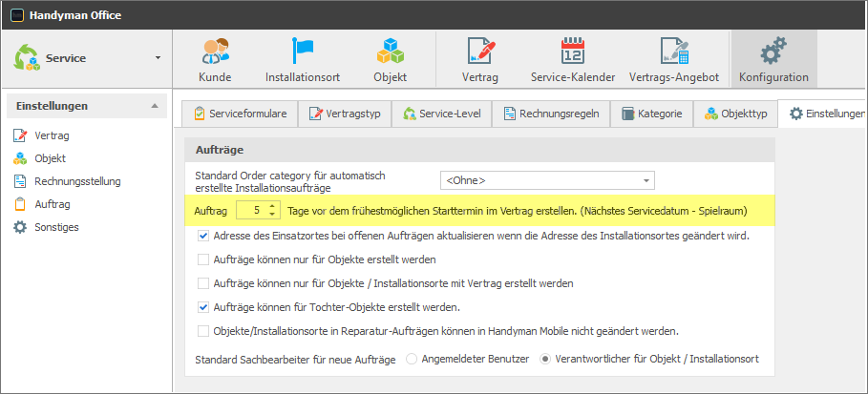Select Verantwortlicher für Objekt / Installationsort radio
868x394 pixels.
(545, 359)
